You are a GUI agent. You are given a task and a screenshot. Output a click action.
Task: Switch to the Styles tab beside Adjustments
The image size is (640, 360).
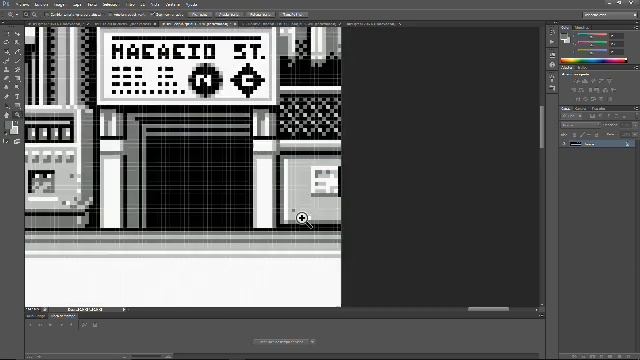[582, 67]
